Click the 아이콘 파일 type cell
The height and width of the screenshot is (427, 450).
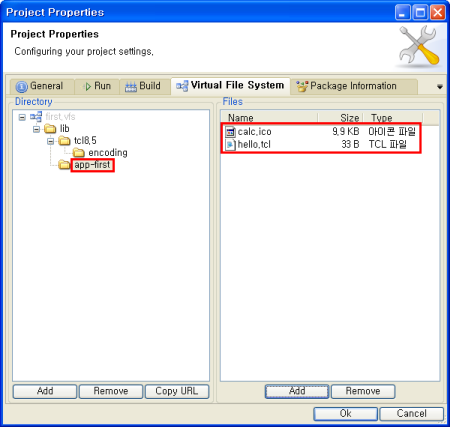point(392,132)
